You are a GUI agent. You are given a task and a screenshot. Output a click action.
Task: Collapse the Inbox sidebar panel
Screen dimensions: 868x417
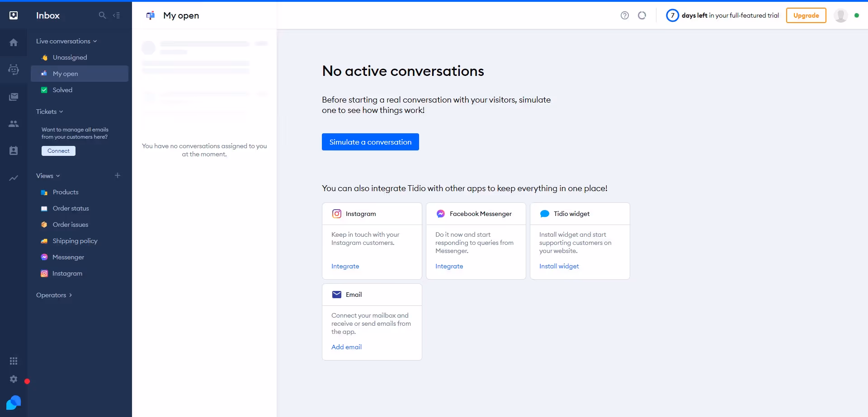pos(117,15)
